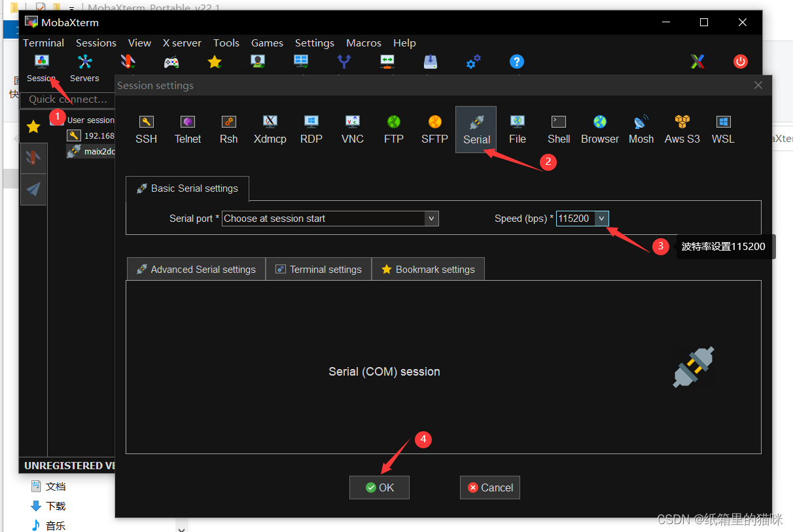The image size is (793, 532).
Task: Open the Games menu
Action: pos(267,43)
